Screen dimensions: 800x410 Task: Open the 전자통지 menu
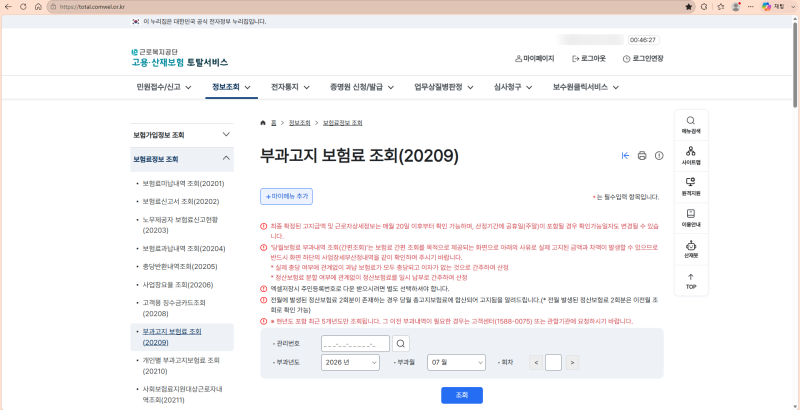290,87
